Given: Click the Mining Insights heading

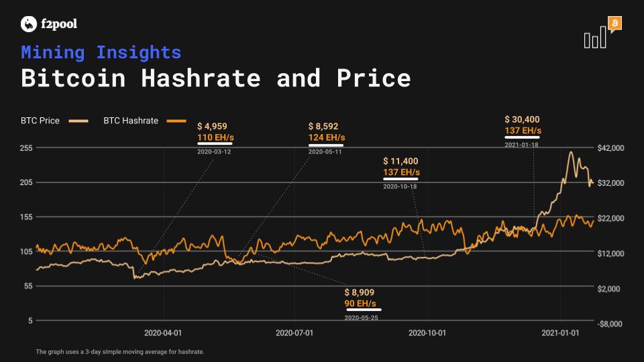Looking at the screenshot, I should click(101, 52).
